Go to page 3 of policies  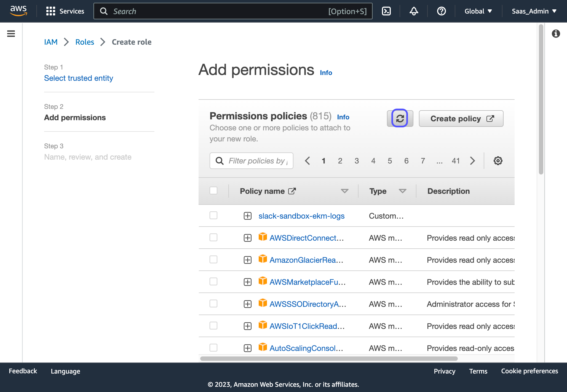point(357,161)
